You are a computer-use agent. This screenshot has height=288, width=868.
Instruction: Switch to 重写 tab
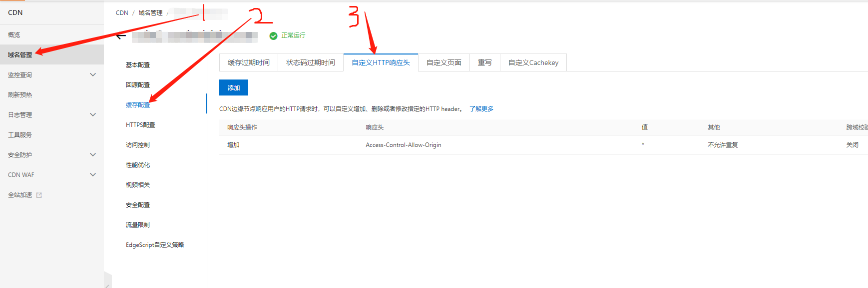(x=485, y=62)
